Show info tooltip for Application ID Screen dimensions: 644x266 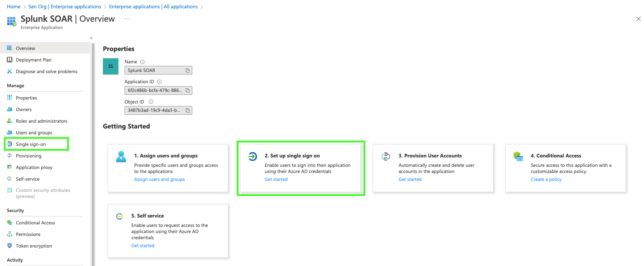[159, 82]
